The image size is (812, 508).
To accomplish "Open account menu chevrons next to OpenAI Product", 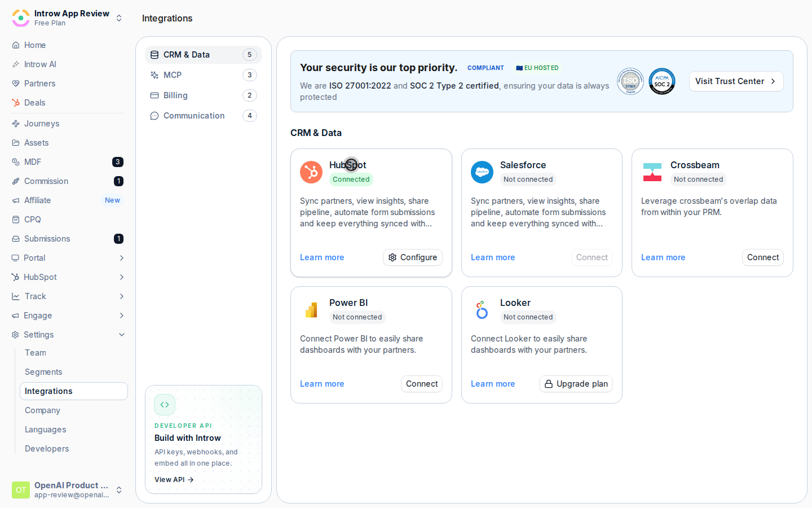I will coord(119,490).
